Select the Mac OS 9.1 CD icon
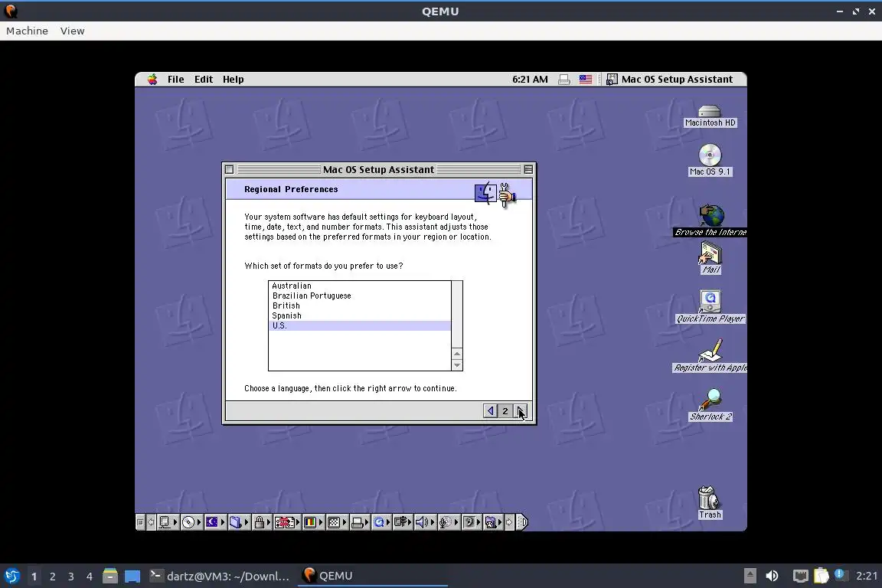Viewport: 882px width, 588px height. 710,155
